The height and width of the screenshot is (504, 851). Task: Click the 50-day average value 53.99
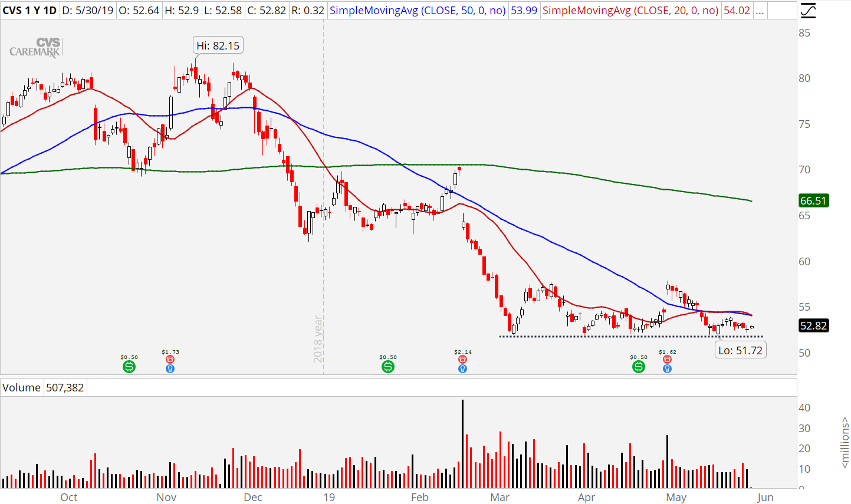[x=524, y=11]
